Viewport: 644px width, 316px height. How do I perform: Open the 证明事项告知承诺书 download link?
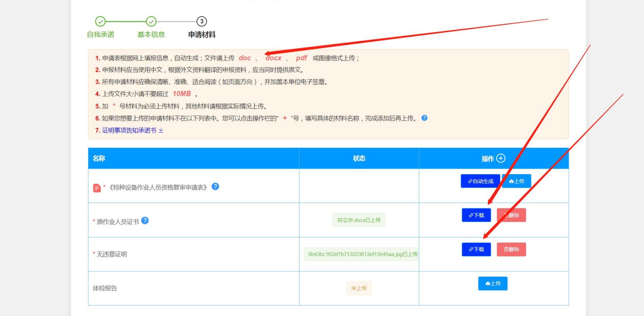coord(132,130)
